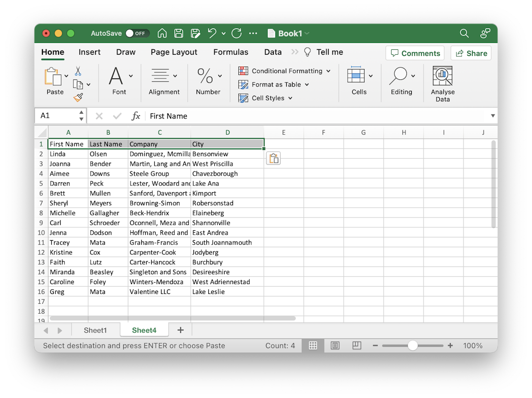This screenshot has height=398, width=532.
Task: Expand the Format as Table dropdown
Action: 306,84
